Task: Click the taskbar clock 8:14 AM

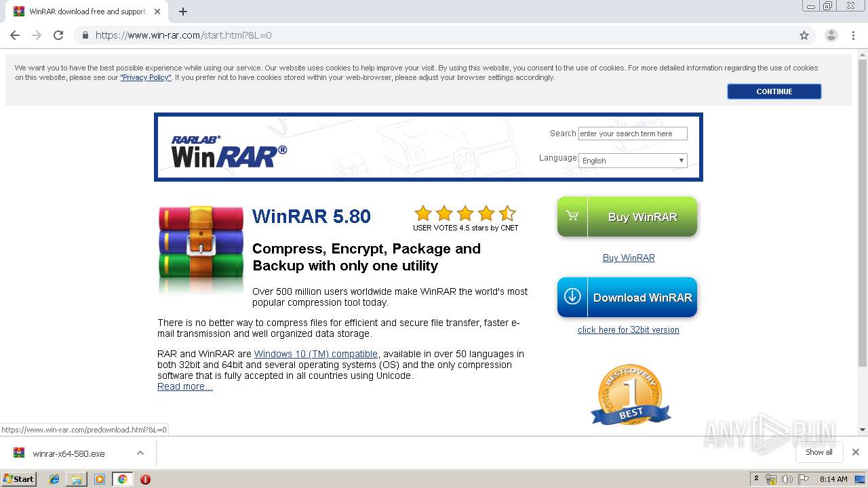Action: point(833,479)
